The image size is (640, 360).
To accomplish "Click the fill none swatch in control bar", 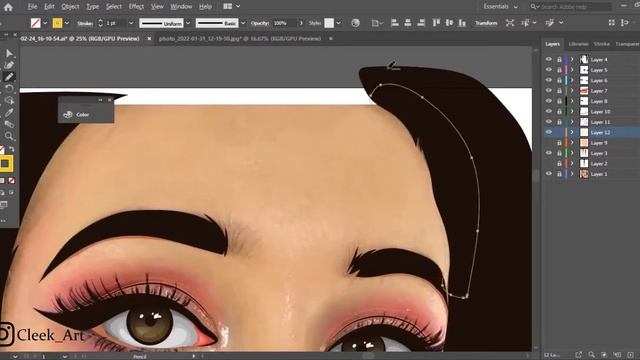I will 36,23.
